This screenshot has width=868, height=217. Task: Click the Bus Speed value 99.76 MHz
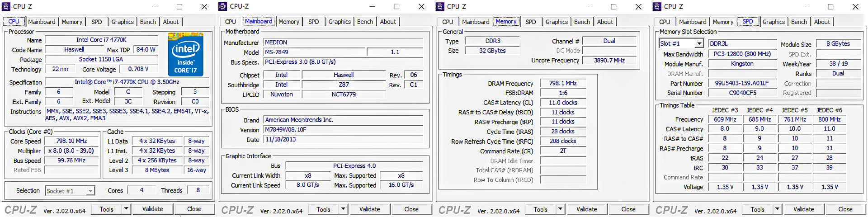tap(71, 160)
